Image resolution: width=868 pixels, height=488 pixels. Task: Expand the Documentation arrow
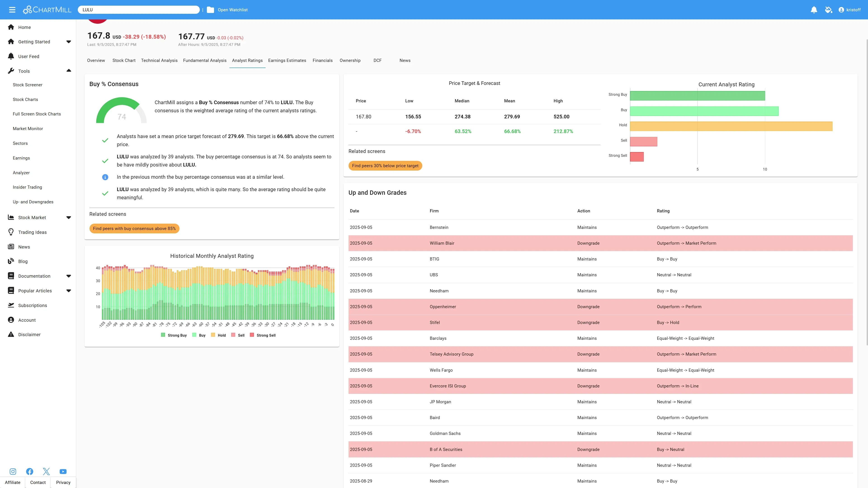point(69,276)
